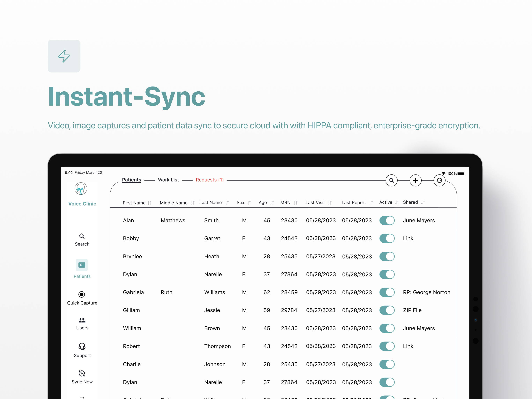Start Quick Capture from sidebar
Viewport: 532px width, 399px height.
click(82, 298)
